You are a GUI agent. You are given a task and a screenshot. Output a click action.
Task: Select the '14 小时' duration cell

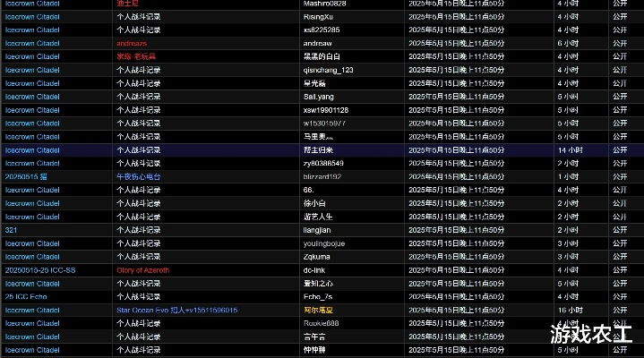coord(570,150)
